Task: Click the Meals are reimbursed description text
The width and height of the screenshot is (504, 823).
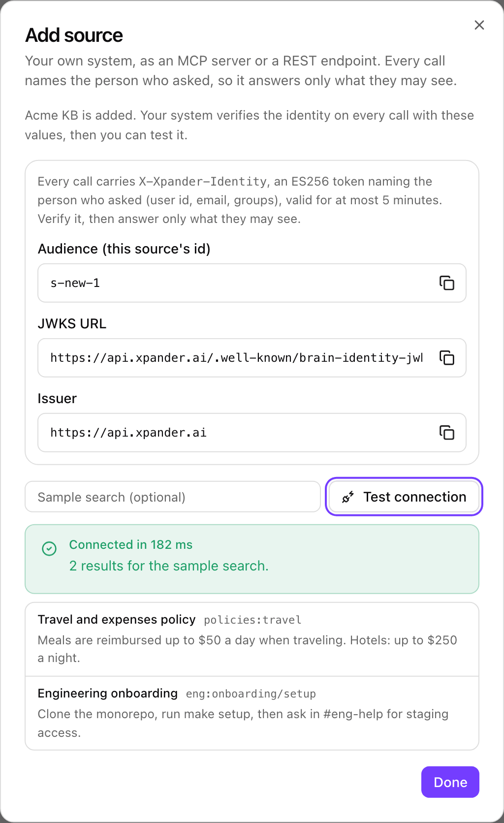Action: click(248, 649)
